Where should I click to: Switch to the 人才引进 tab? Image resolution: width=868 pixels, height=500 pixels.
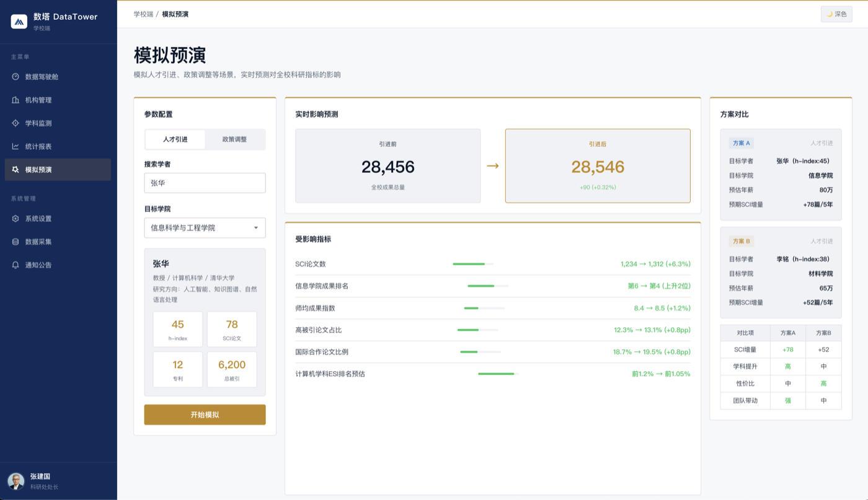pyautogui.click(x=174, y=139)
